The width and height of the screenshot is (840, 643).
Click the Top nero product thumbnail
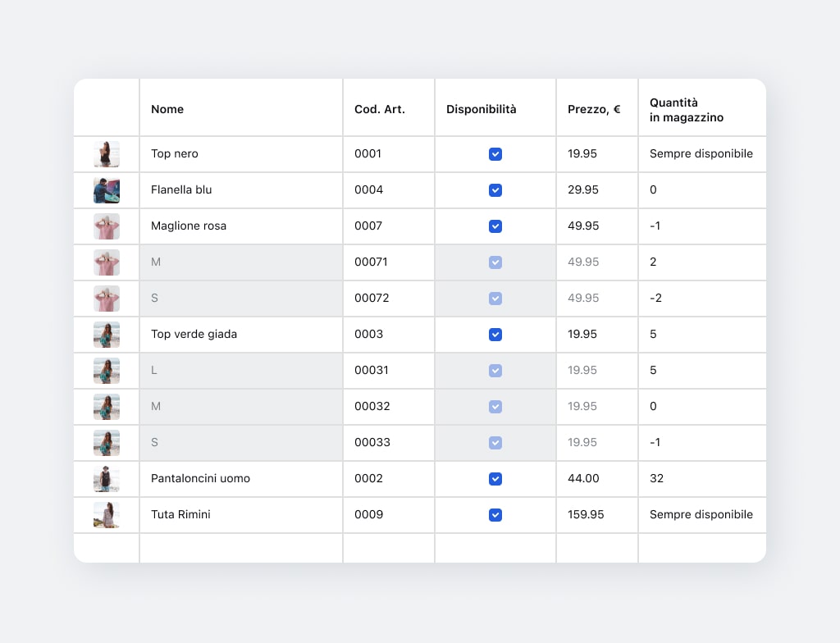click(107, 154)
